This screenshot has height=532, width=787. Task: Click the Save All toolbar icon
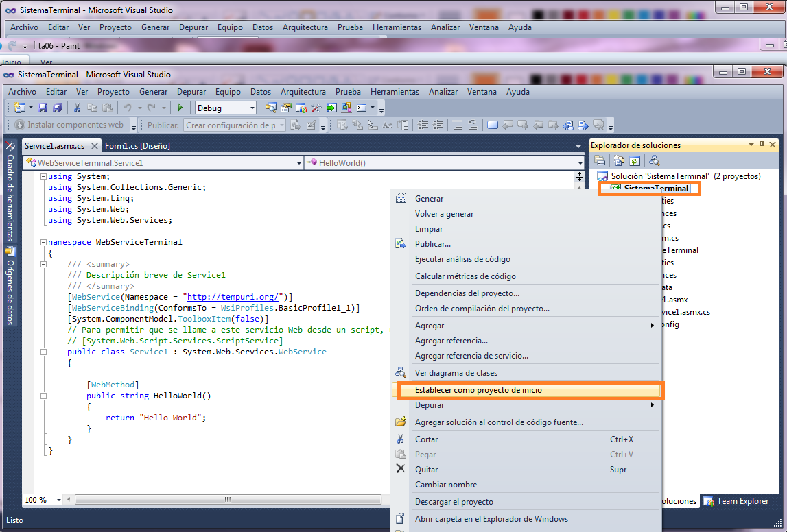(x=58, y=108)
